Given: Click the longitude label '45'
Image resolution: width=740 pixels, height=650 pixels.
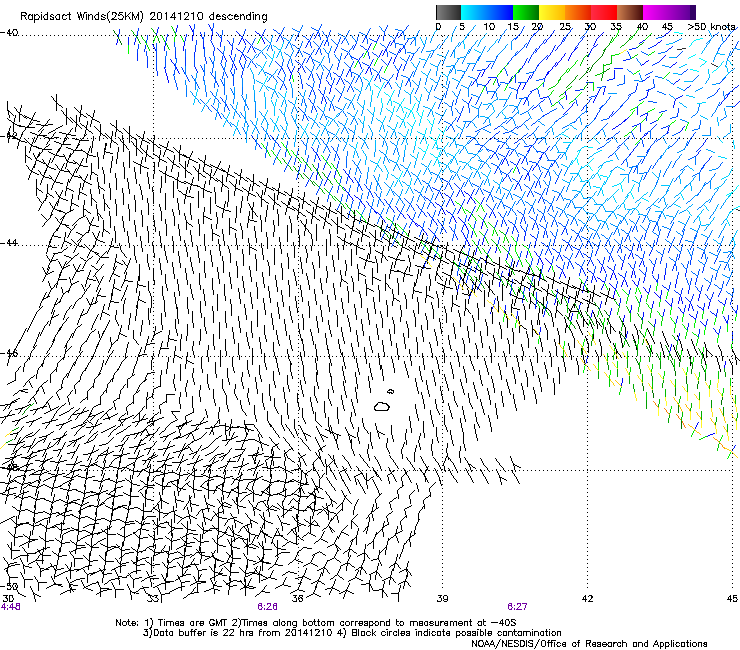Looking at the screenshot, I should coord(732,599).
